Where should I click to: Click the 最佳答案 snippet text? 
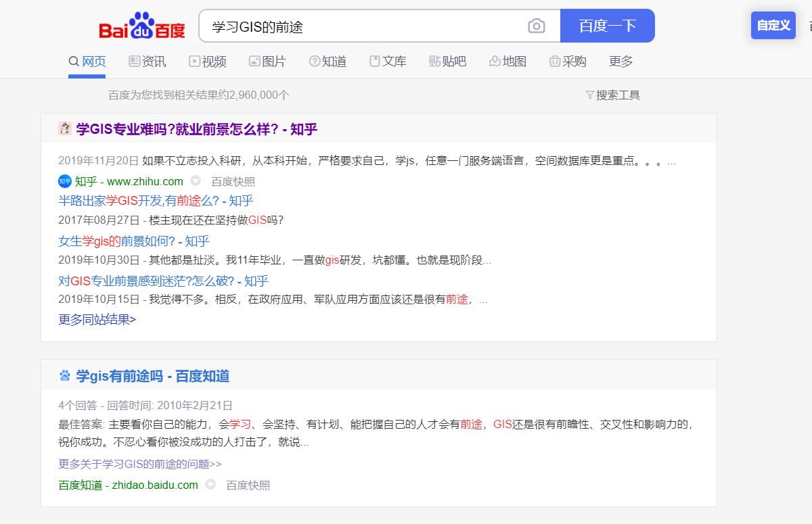click(x=376, y=433)
